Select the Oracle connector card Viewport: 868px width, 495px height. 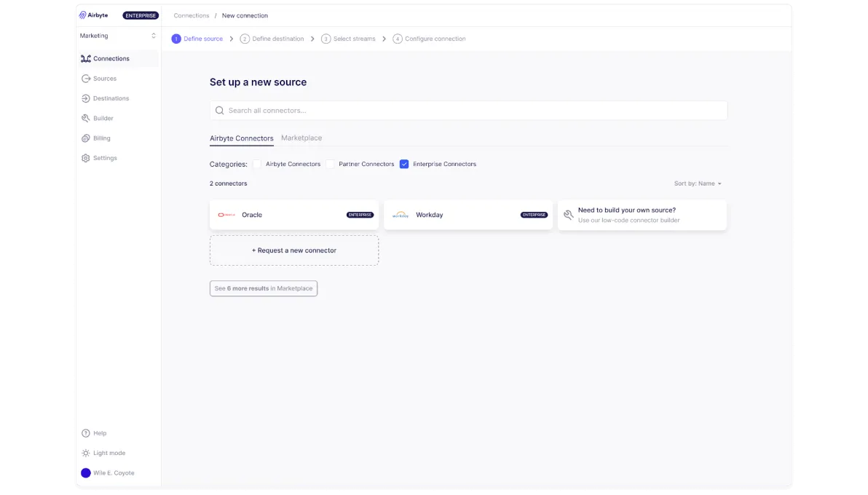pyautogui.click(x=294, y=215)
